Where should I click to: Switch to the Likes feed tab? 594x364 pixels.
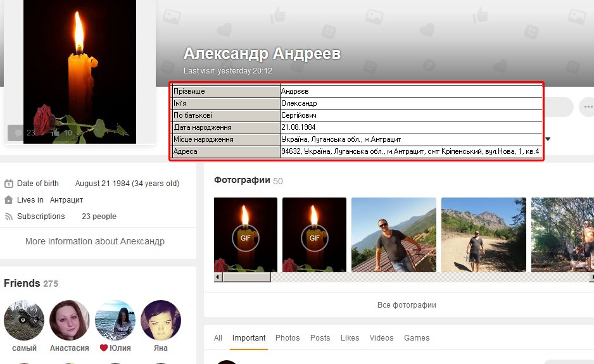click(350, 338)
